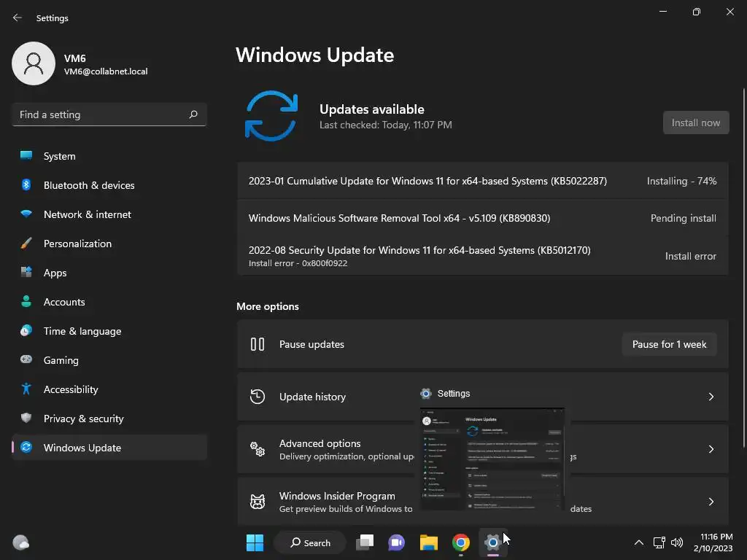Click the Accessibility figure icon

[26, 389]
